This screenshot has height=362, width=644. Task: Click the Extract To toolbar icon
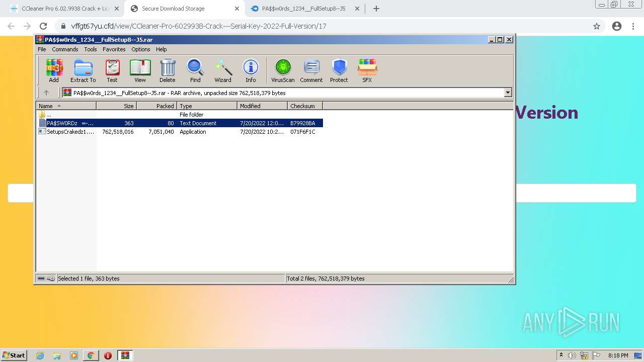coord(83,70)
